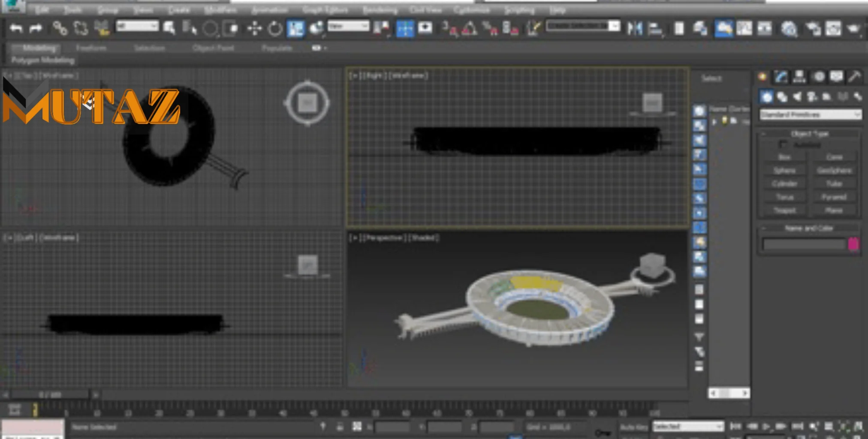
Task: Enable the AutoGrid checkbox
Action: point(783,145)
